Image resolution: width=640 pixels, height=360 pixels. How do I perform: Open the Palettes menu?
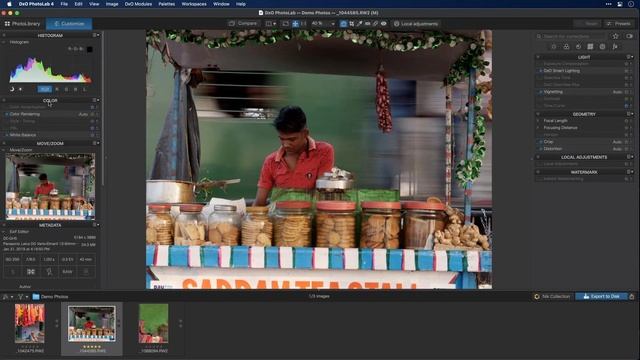tap(167, 4)
